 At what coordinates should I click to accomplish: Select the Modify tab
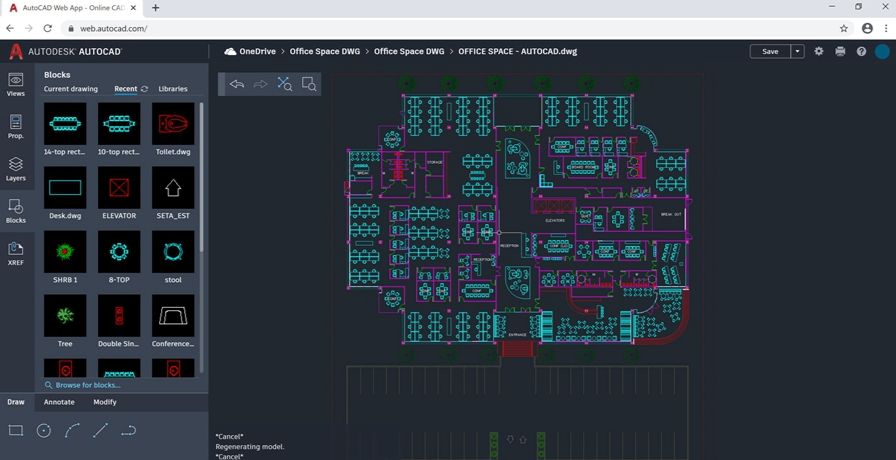pos(105,402)
